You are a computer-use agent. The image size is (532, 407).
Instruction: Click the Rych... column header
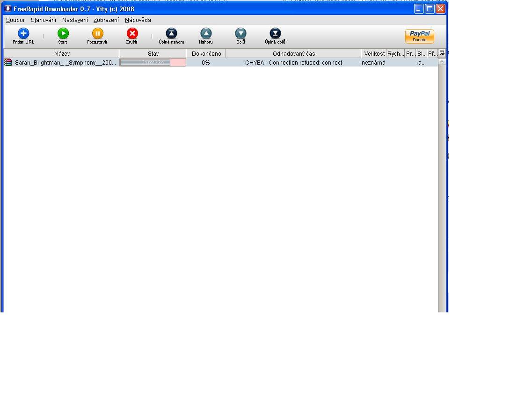(x=395, y=53)
